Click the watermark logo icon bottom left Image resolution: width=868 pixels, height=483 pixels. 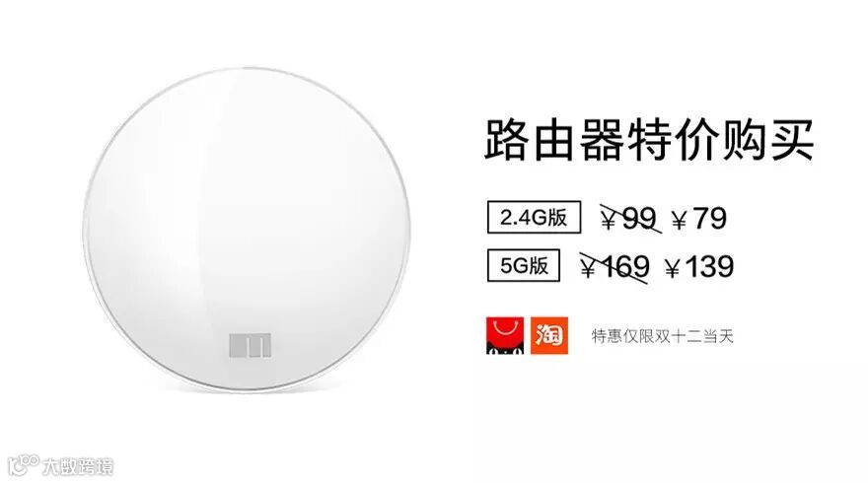pos(24,464)
